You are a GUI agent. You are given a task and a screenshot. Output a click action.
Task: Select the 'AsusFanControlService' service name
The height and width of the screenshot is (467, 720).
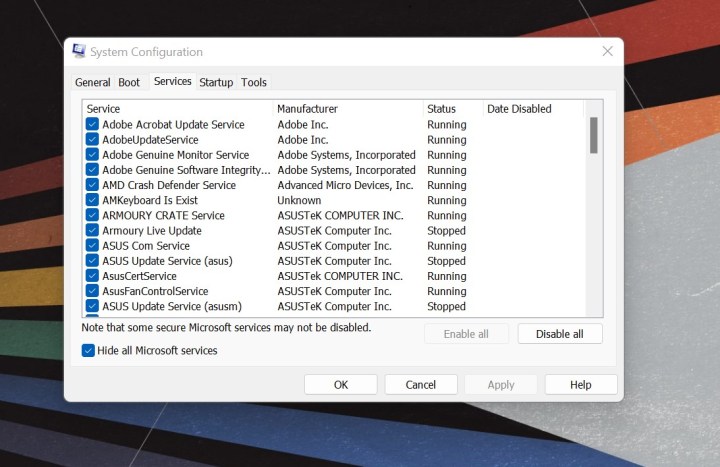coord(155,291)
